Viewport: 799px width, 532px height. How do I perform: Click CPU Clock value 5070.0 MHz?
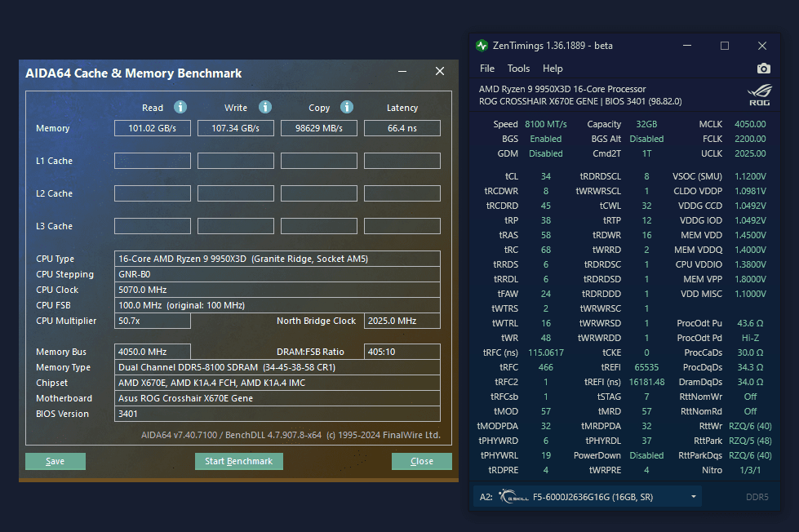(x=277, y=290)
